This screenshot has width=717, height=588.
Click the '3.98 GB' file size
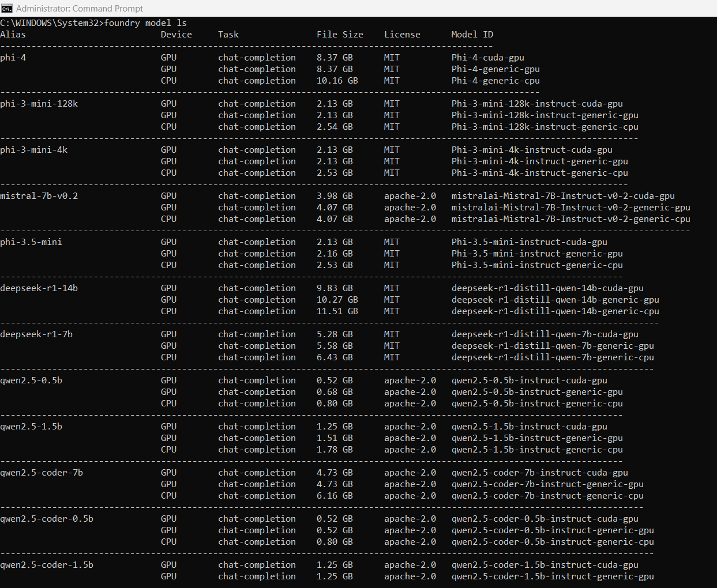coord(335,196)
